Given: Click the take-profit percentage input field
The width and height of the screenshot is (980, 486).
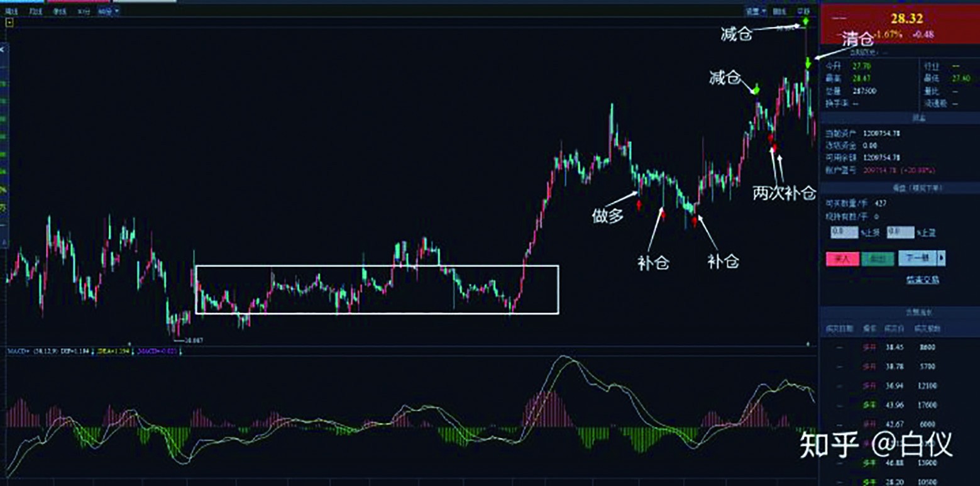Looking at the screenshot, I should (900, 233).
